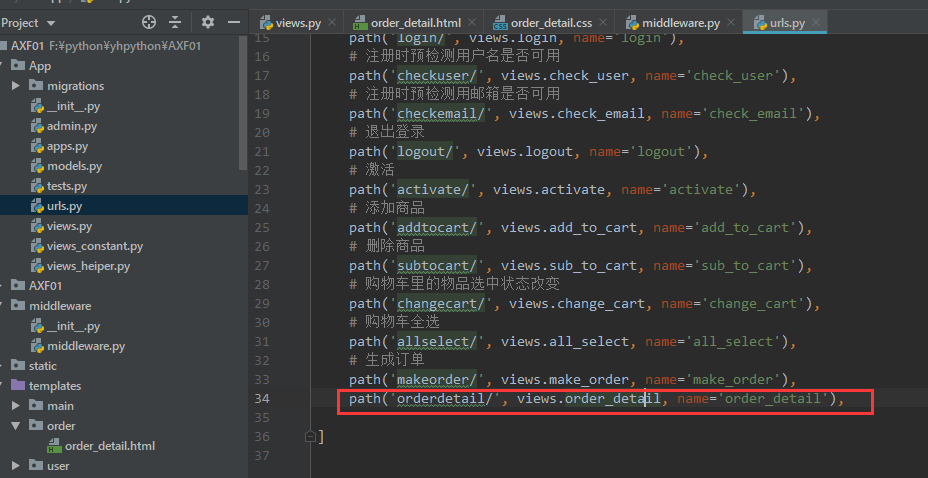Select the middleware folder
Viewport: 928px width, 478px height.
tap(60, 306)
